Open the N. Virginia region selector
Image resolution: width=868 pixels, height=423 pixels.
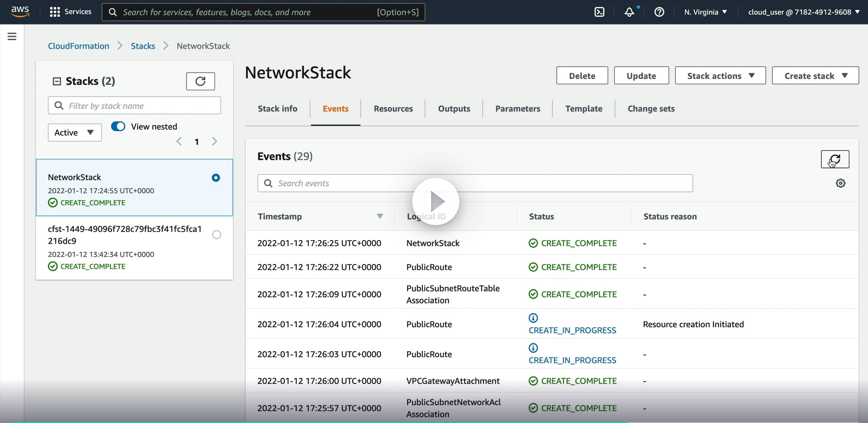pos(706,12)
